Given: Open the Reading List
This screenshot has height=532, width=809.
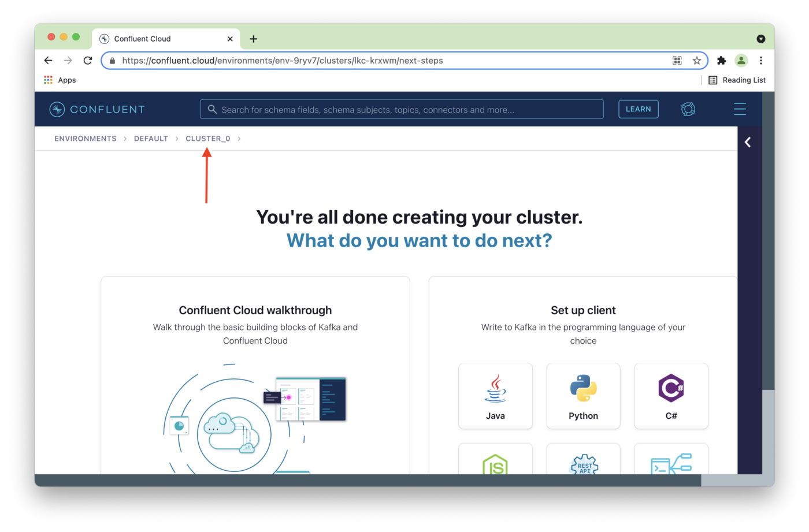Looking at the screenshot, I should 737,80.
